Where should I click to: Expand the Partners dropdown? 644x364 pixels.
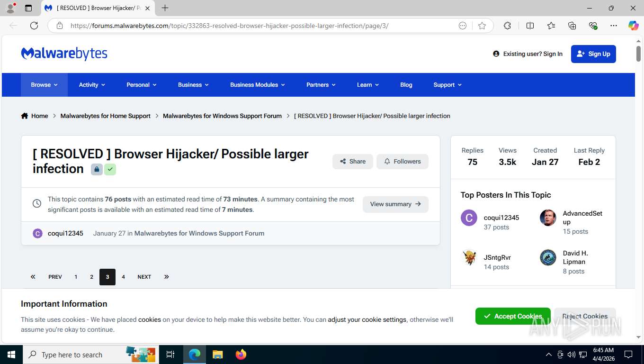point(321,85)
